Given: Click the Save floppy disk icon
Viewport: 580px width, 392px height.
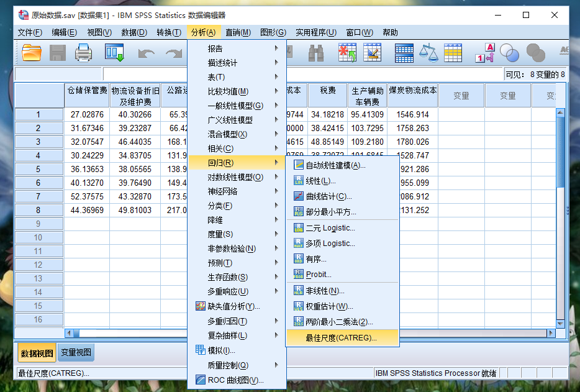Looking at the screenshot, I should [57, 53].
